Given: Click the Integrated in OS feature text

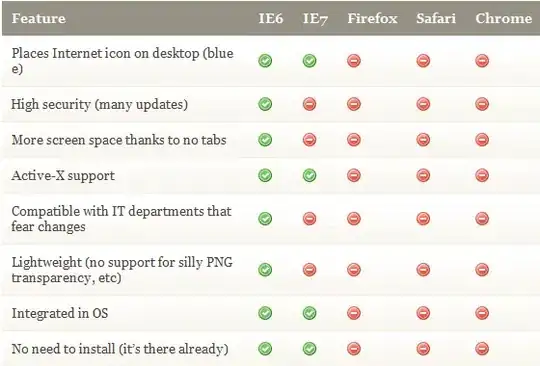Looking at the screenshot, I should click(x=60, y=313).
